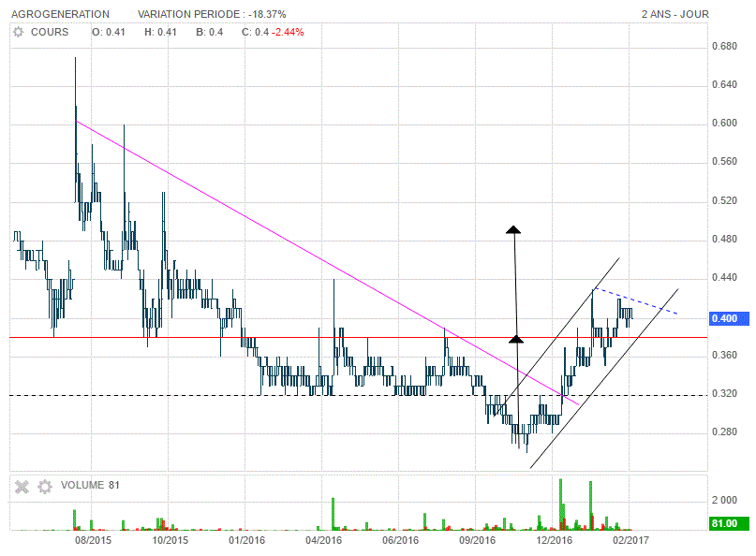756x556 pixels.
Task: Click the blue 0.400 current price tag
Action: [x=730, y=318]
